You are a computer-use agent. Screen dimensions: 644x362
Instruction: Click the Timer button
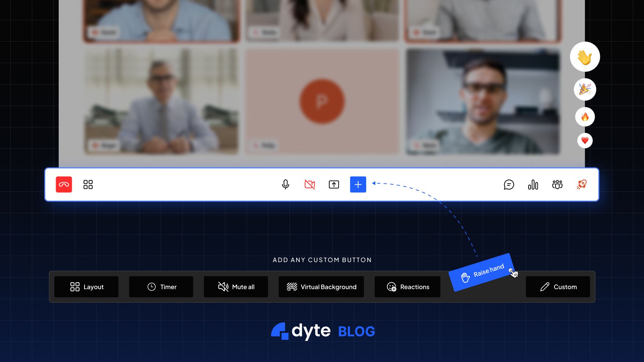click(x=161, y=287)
